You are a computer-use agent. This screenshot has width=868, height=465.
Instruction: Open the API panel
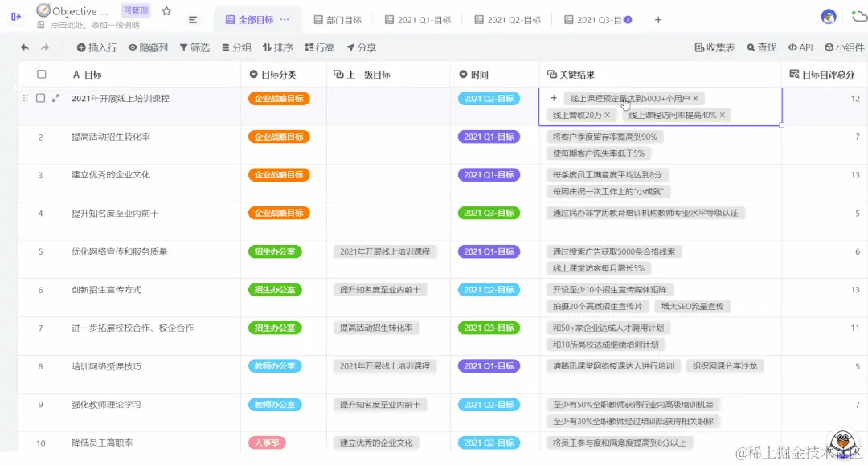(800, 47)
